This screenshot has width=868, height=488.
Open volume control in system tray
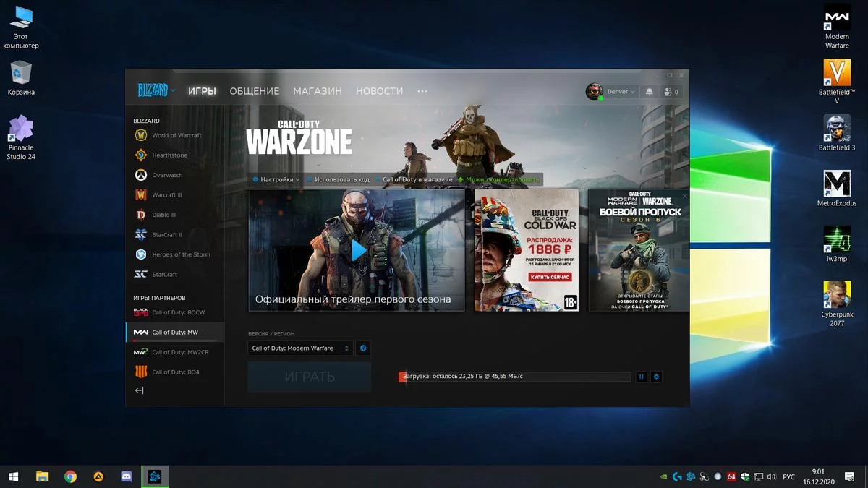pos(772,477)
